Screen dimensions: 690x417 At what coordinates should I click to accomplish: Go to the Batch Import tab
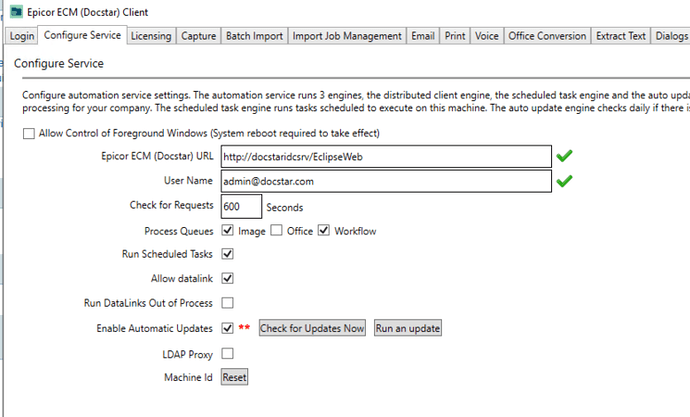254,36
